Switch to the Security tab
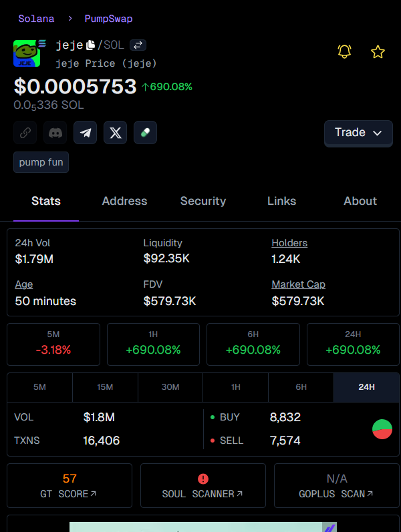 [203, 201]
